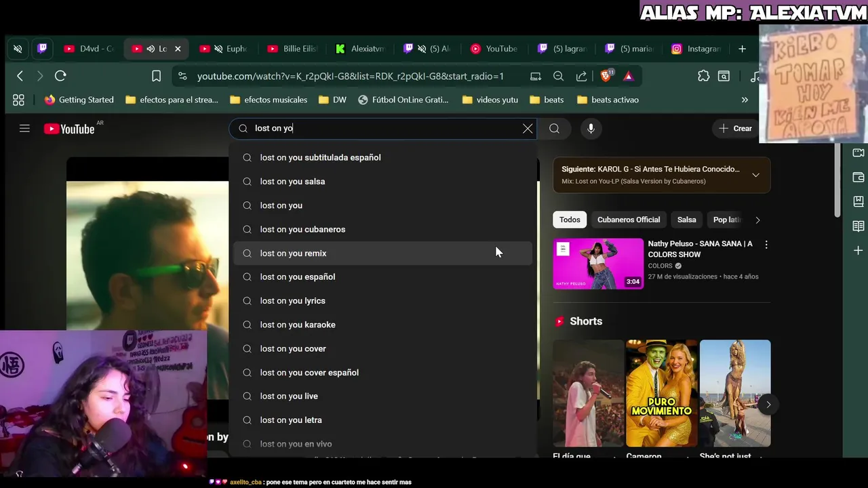Switch to the D4vd browser tab
Viewport: 868px width, 488px height.
pyautogui.click(x=88, y=49)
